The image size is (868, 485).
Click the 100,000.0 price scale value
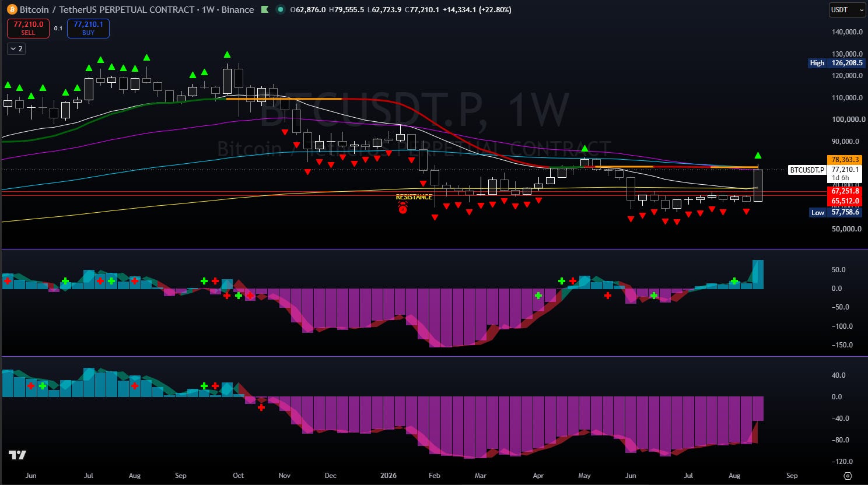pyautogui.click(x=847, y=120)
